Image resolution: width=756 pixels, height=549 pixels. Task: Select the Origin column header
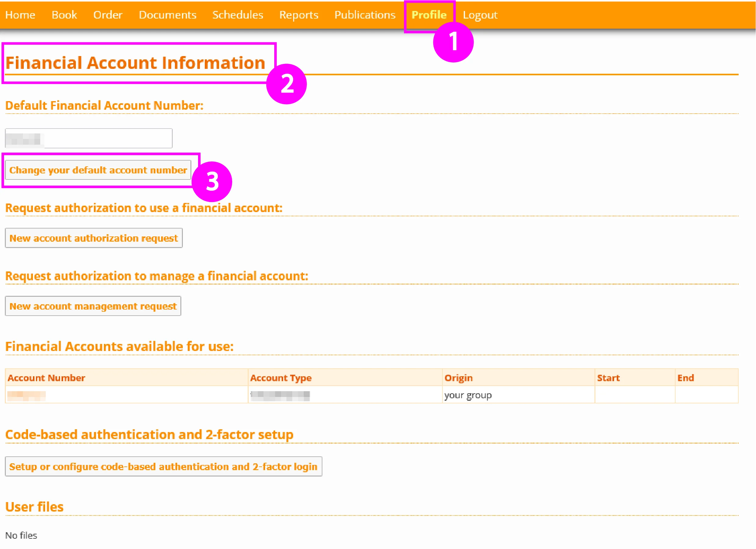point(459,378)
